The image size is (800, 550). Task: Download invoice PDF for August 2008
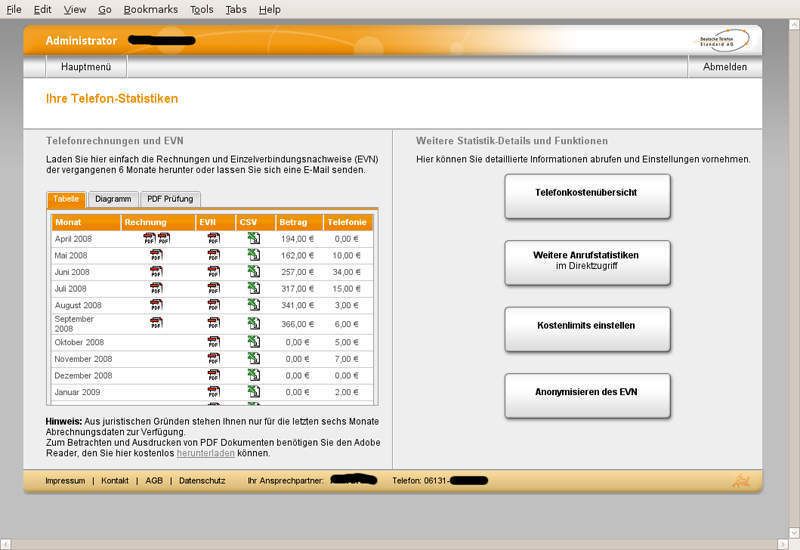coord(157,305)
